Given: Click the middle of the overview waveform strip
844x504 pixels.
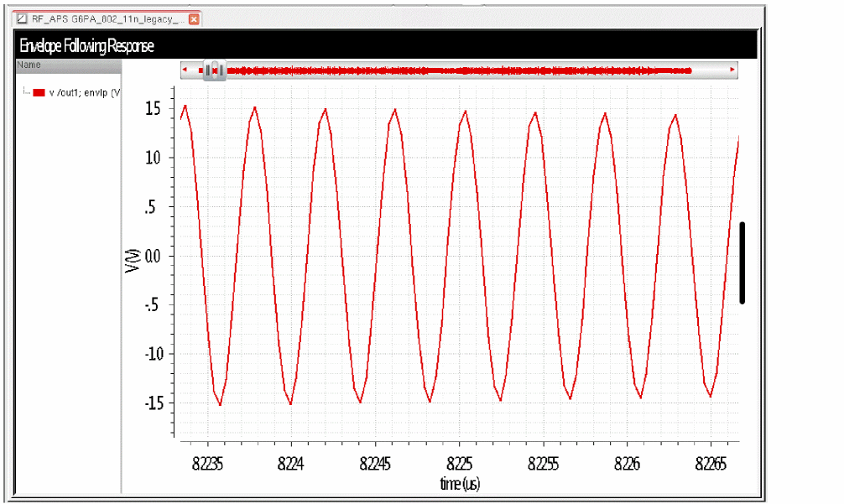Looking at the screenshot, I should pos(459,70).
